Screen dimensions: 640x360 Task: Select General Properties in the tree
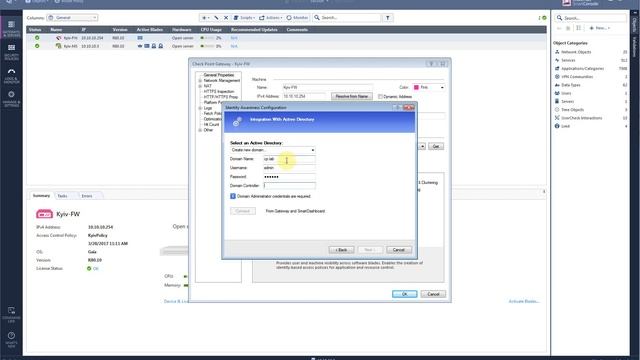219,75
